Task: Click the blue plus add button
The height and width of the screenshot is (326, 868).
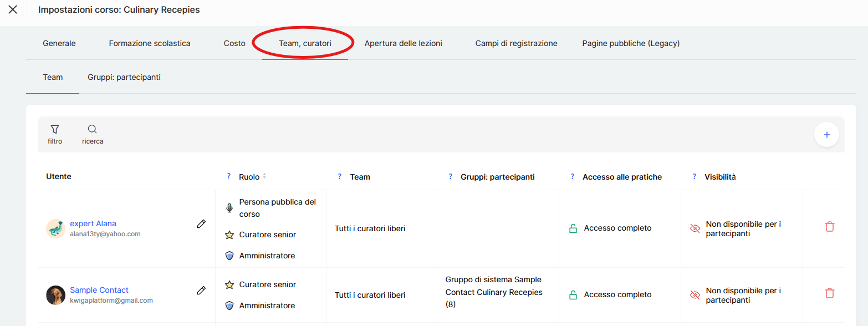Action: 826,135
